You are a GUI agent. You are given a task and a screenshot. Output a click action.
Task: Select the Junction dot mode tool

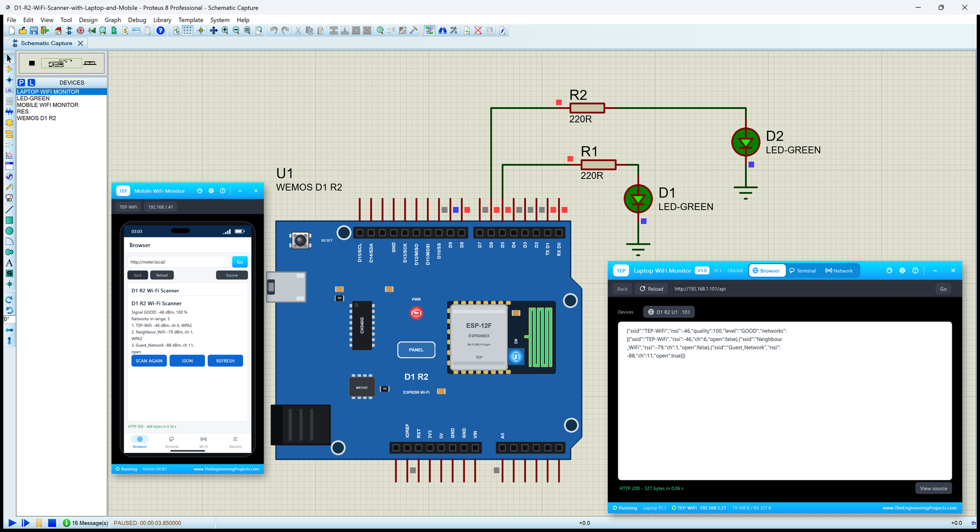pos(9,80)
